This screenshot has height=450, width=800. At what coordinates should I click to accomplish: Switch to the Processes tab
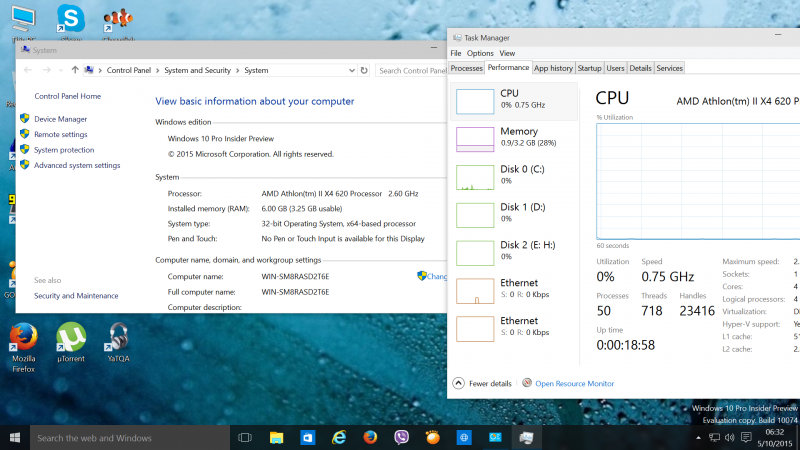click(466, 68)
